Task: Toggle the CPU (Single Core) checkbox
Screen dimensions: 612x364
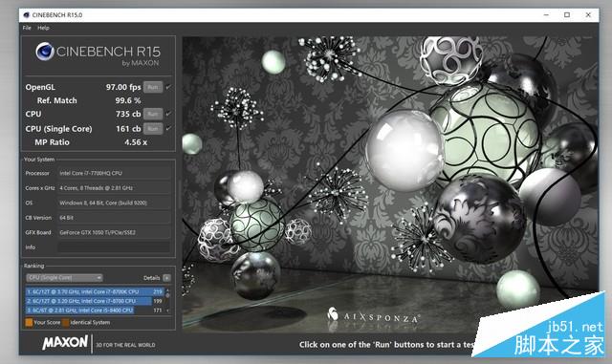Action: click(x=168, y=128)
